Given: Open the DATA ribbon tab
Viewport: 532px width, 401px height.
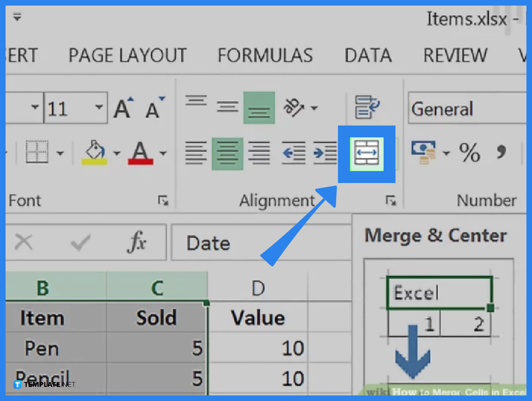Looking at the screenshot, I should [368, 56].
